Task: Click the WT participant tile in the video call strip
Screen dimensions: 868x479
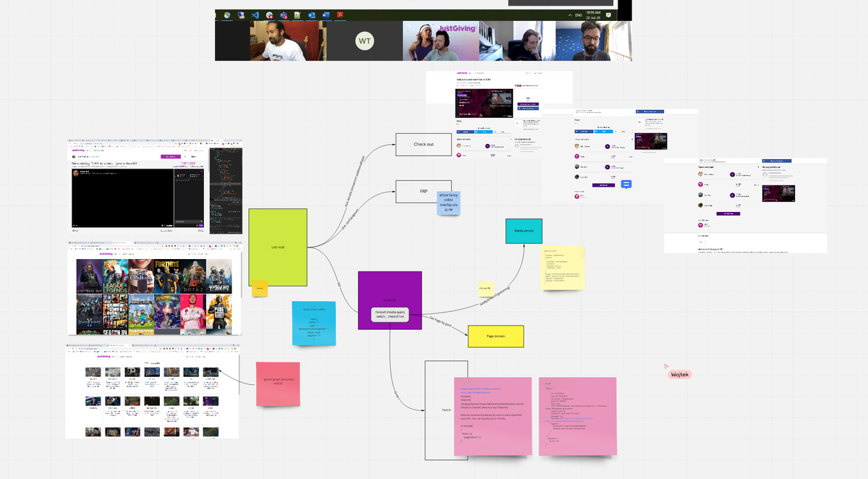Action: click(x=365, y=41)
